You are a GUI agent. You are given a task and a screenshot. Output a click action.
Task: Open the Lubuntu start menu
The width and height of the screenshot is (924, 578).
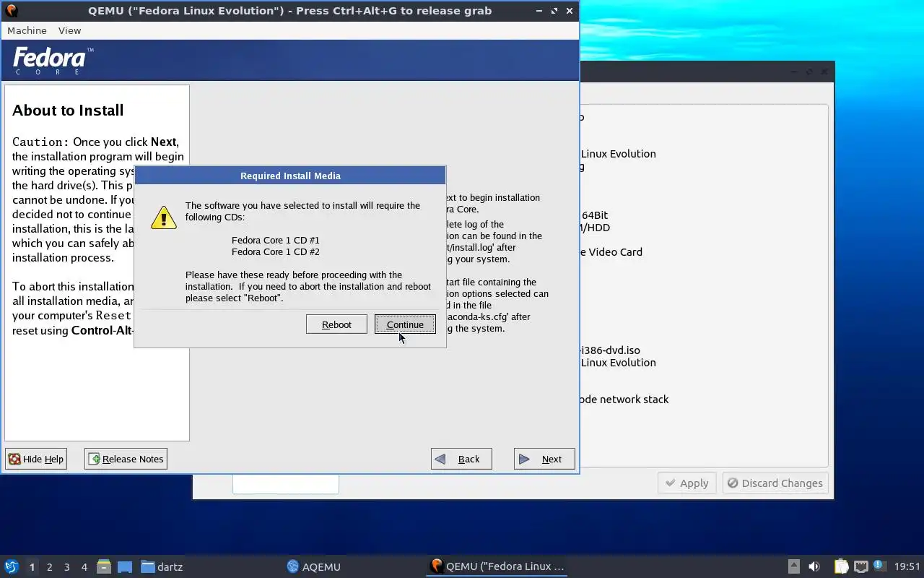coord(11,566)
